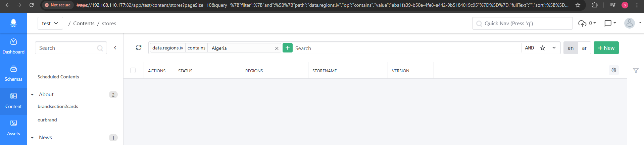Open the test app dropdown
Screen dimensions: 644x145
50,23
